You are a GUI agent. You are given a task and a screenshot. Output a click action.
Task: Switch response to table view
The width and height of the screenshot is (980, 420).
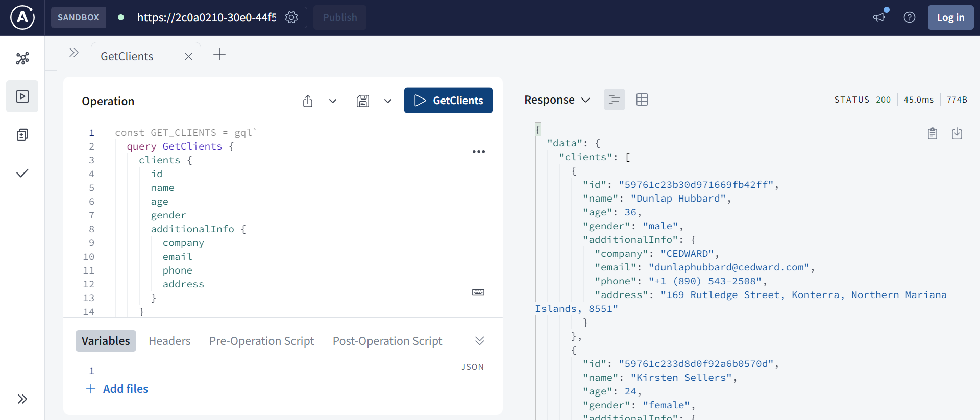click(x=642, y=100)
